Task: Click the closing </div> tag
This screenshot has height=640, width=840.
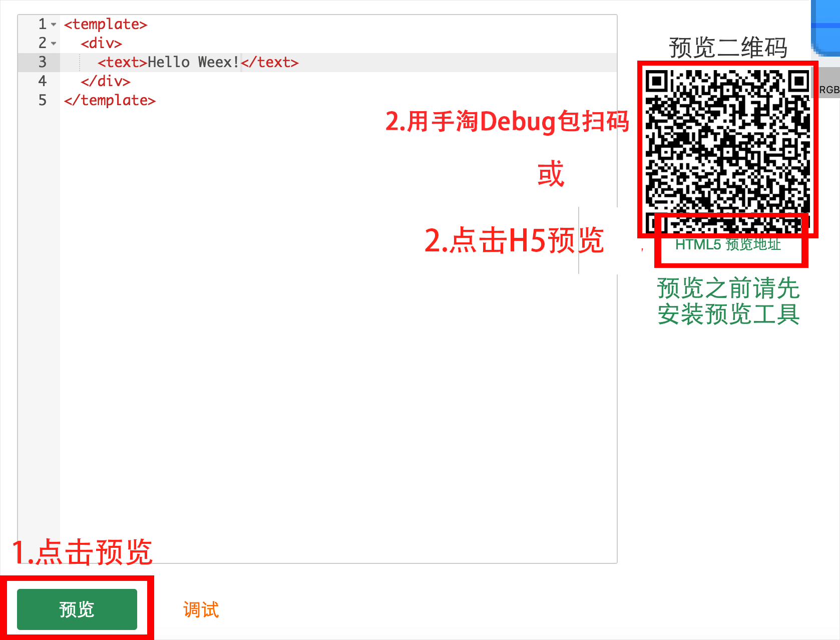Action: (106, 81)
